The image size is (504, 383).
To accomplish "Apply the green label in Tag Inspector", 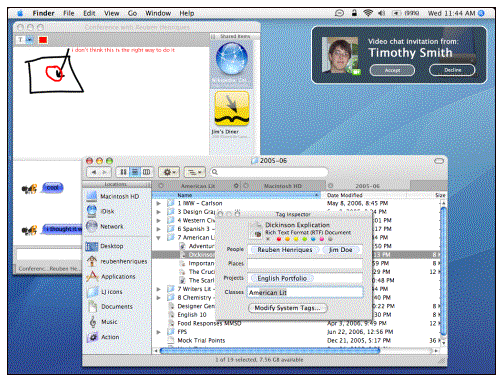I will click(x=304, y=239).
